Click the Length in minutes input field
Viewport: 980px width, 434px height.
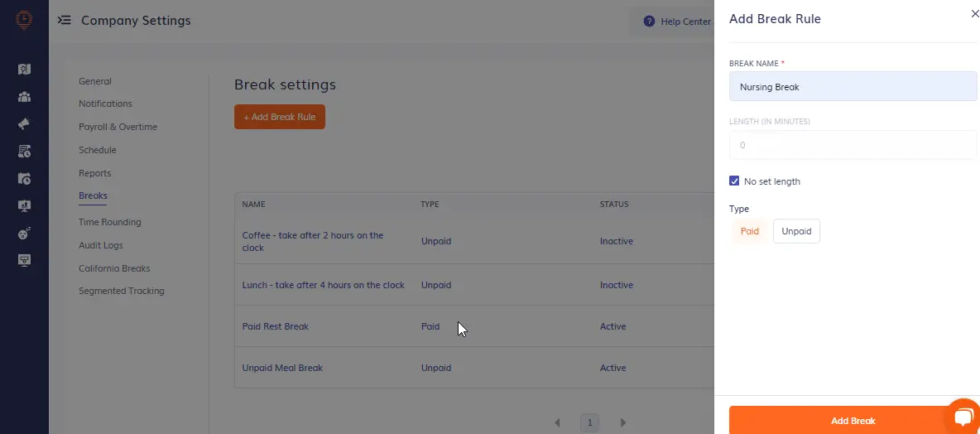click(x=853, y=145)
